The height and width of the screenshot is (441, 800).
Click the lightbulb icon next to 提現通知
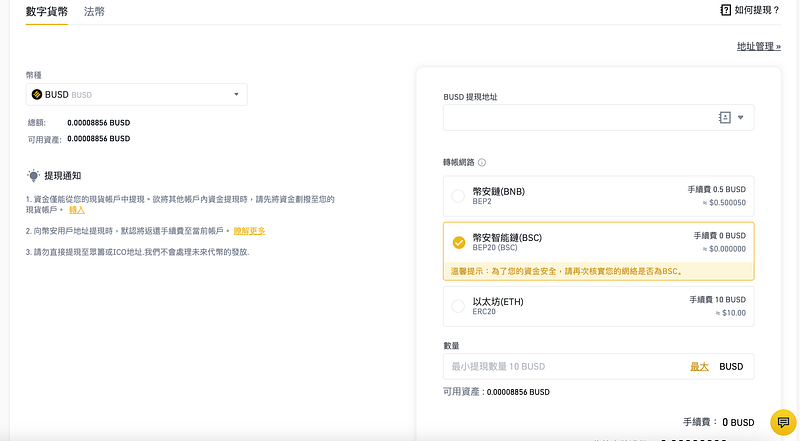[34, 176]
